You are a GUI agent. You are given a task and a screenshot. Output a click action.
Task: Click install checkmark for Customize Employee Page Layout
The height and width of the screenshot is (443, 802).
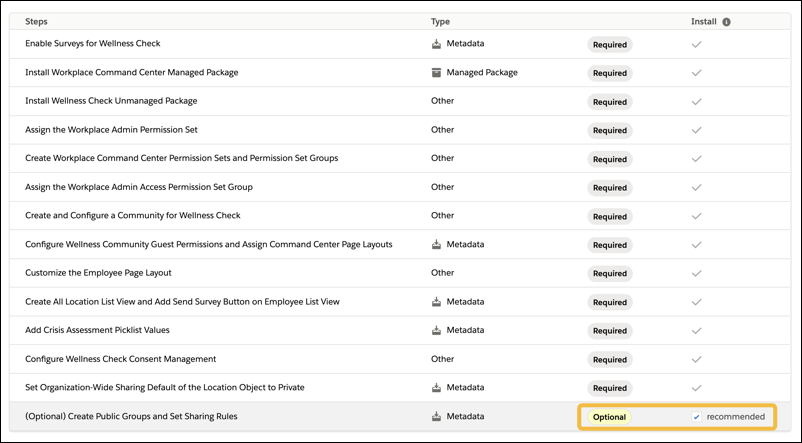tap(696, 274)
